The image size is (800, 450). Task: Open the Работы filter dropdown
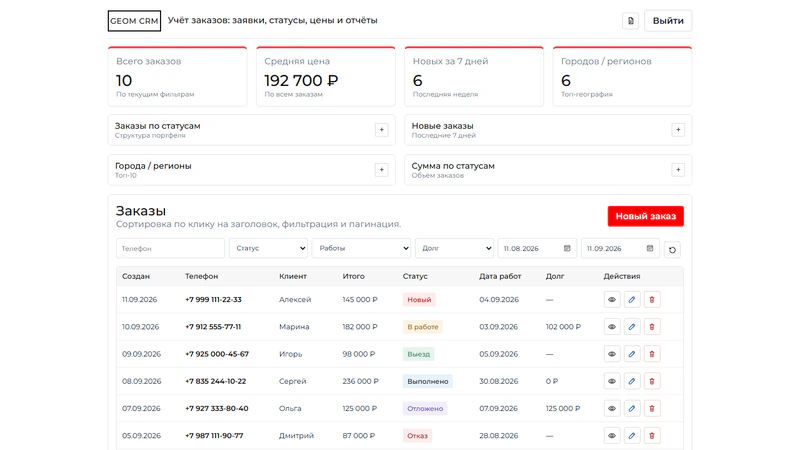(x=361, y=248)
